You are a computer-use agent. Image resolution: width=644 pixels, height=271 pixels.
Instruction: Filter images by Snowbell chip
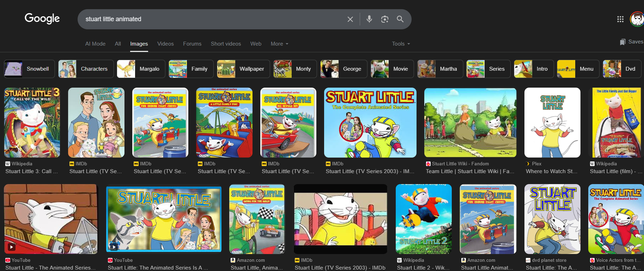tap(29, 69)
